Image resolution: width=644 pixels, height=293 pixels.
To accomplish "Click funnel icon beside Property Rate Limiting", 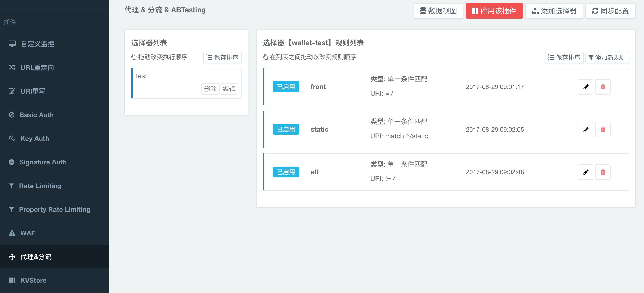I will click(11, 209).
